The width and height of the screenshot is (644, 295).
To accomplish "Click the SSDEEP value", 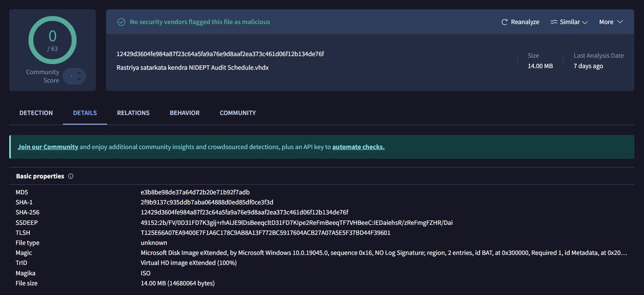I will (x=297, y=223).
